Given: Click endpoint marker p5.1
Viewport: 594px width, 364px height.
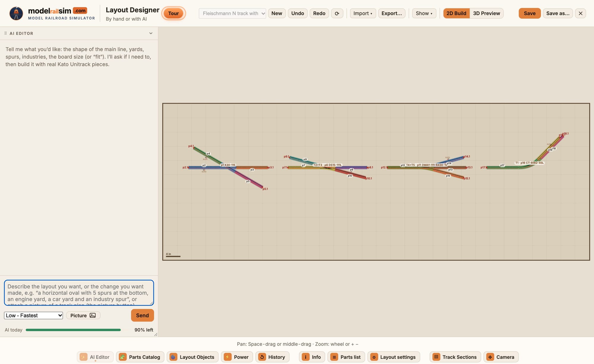Looking at the screenshot, I should click(265, 189).
